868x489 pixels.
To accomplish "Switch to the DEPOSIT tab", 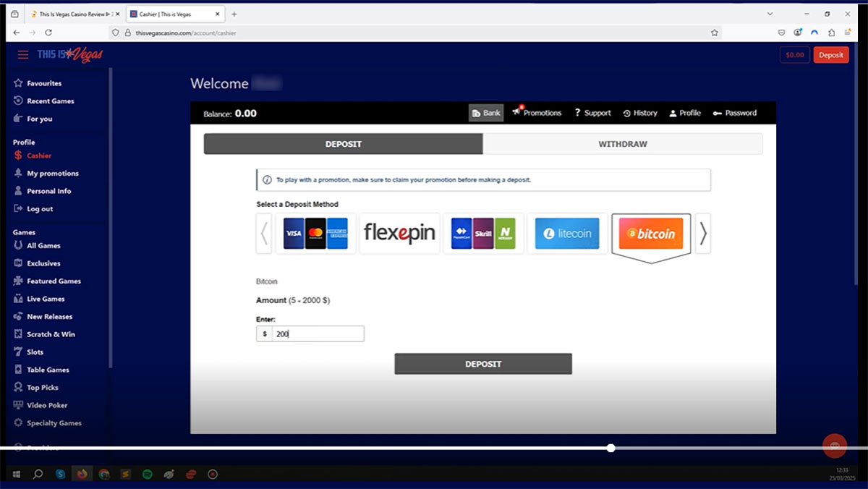I will point(344,144).
